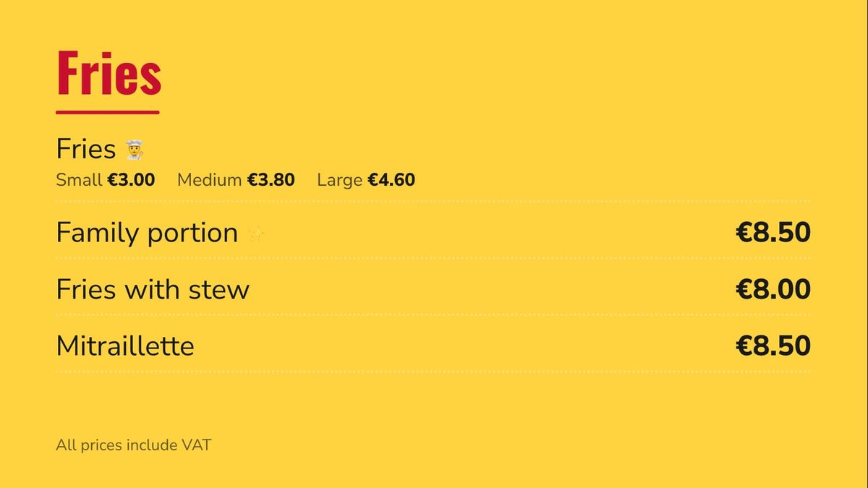Image resolution: width=868 pixels, height=488 pixels.
Task: Choose the Medium size label
Action: pos(209,179)
